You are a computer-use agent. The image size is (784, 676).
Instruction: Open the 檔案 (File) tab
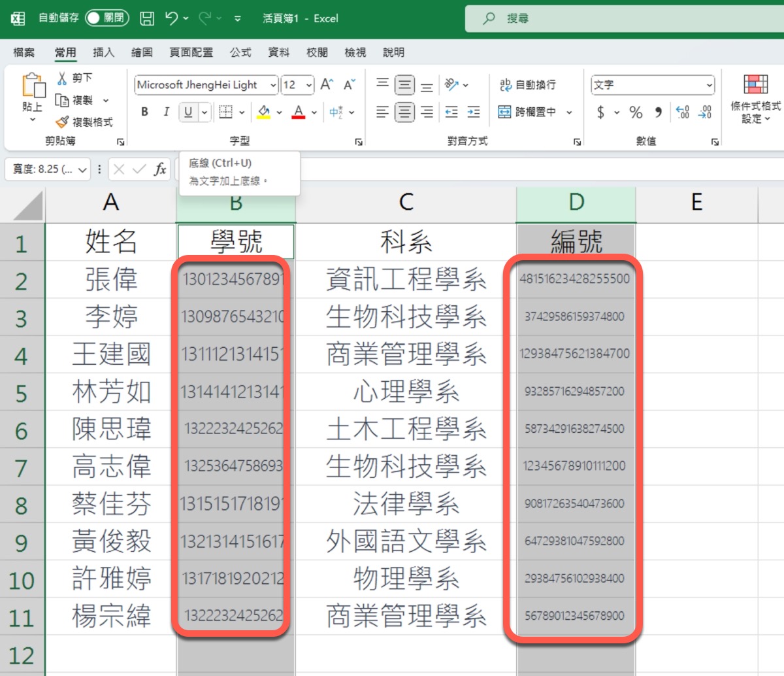[x=24, y=52]
